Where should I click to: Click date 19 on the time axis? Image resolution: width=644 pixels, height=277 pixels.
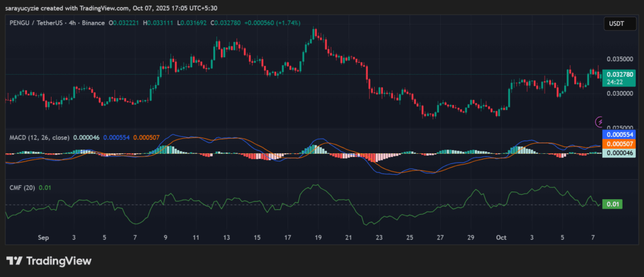pos(318,238)
